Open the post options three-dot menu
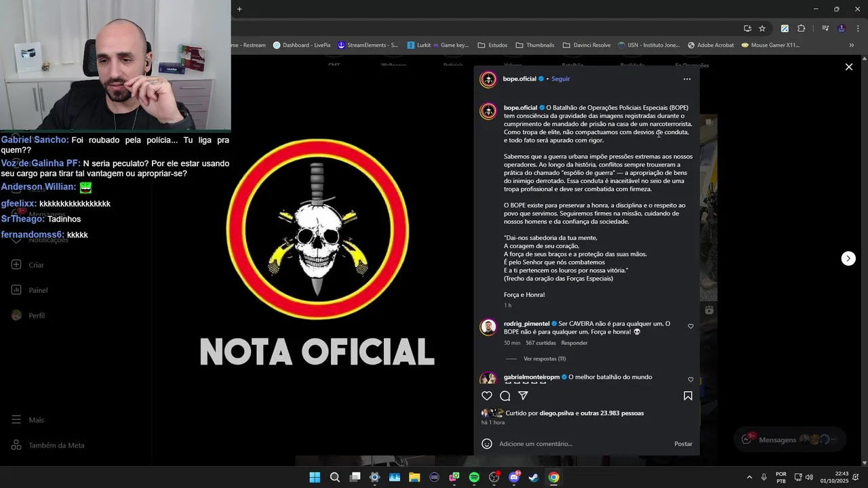Screen dimensions: 868x488 [x=687, y=79]
